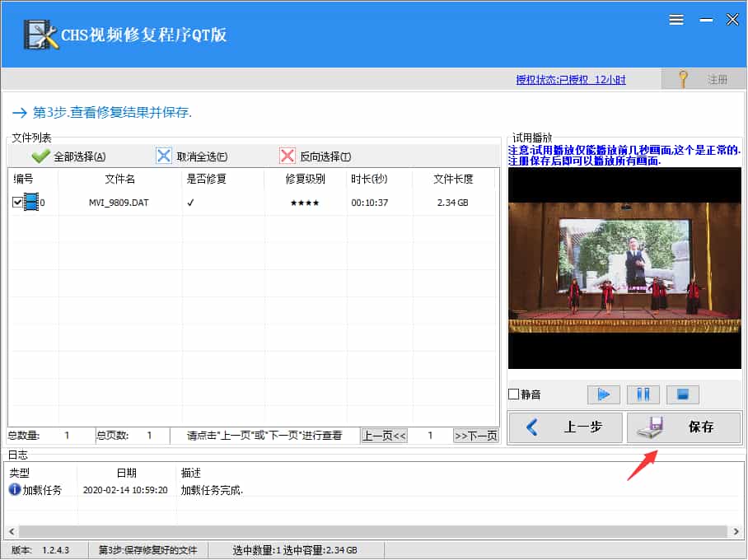The image size is (748, 560).
Task: Click the >>下一页 next page button
Action: (x=476, y=436)
